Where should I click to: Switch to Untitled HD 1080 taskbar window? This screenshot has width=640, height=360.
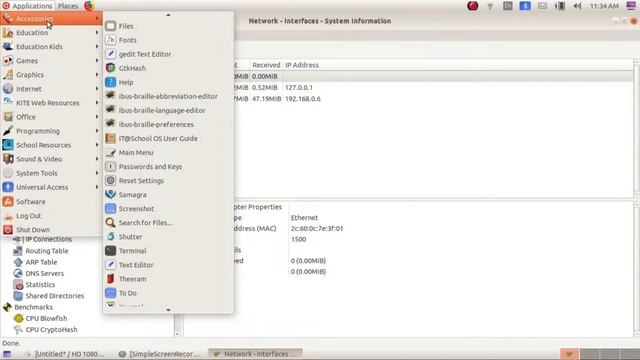(65, 354)
